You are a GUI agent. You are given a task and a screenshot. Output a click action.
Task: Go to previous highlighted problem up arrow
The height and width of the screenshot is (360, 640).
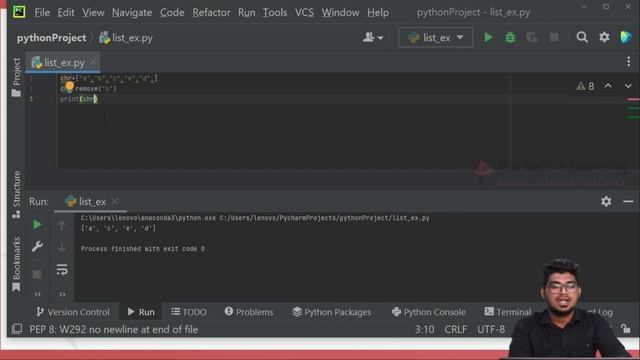pyautogui.click(x=608, y=86)
